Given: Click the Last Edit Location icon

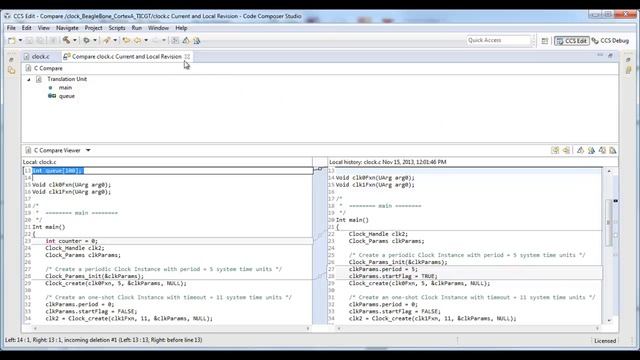Looking at the screenshot, I should click(126, 40).
